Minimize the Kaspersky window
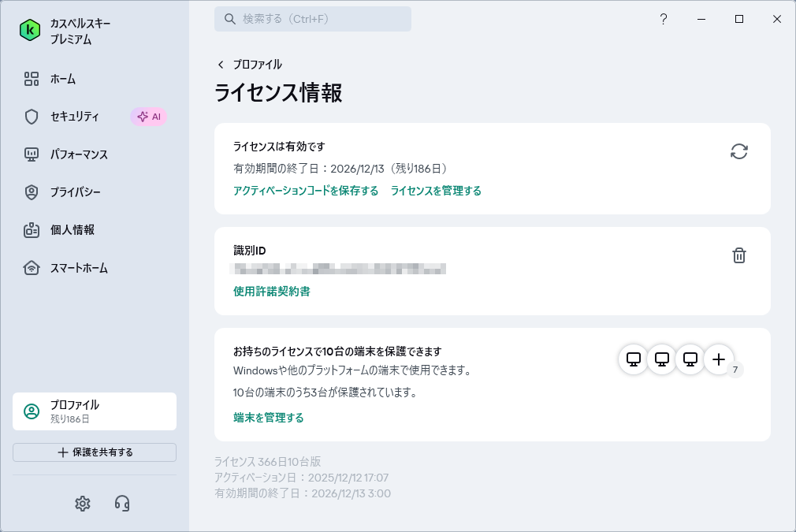Viewport: 796px width, 532px height. pyautogui.click(x=701, y=19)
